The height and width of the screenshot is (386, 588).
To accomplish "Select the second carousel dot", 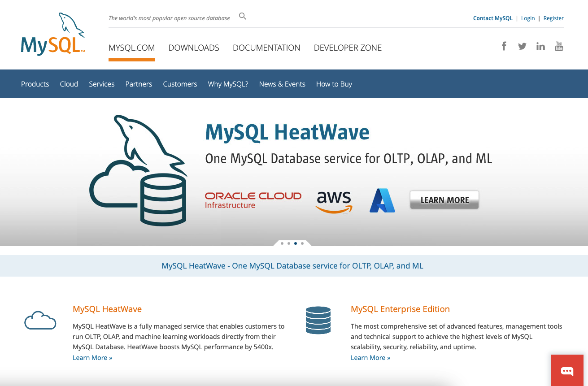I will pyautogui.click(x=288, y=243).
